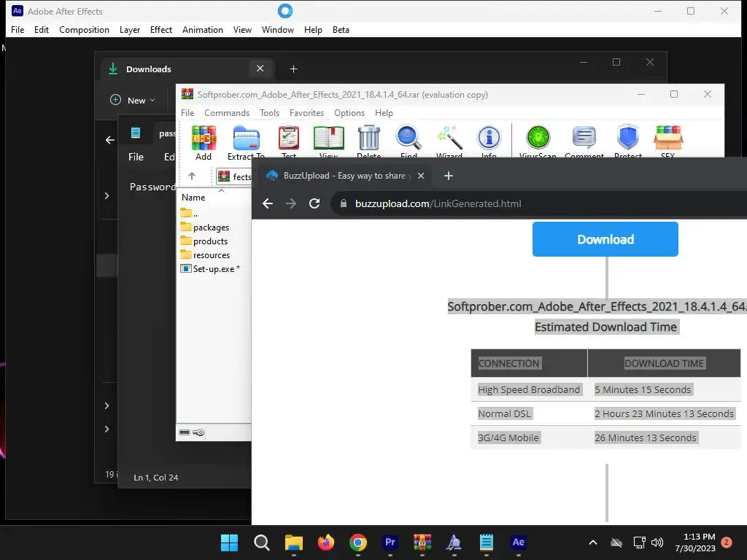Show hidden system tray icons
Screen dimensions: 747x560
(593, 542)
